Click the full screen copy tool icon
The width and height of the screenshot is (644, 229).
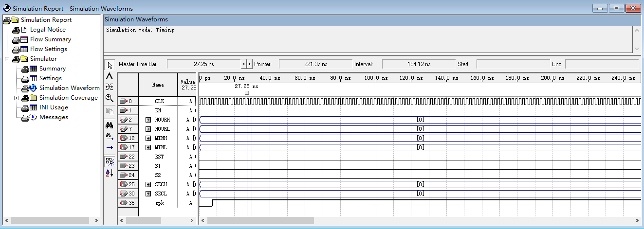(x=110, y=111)
